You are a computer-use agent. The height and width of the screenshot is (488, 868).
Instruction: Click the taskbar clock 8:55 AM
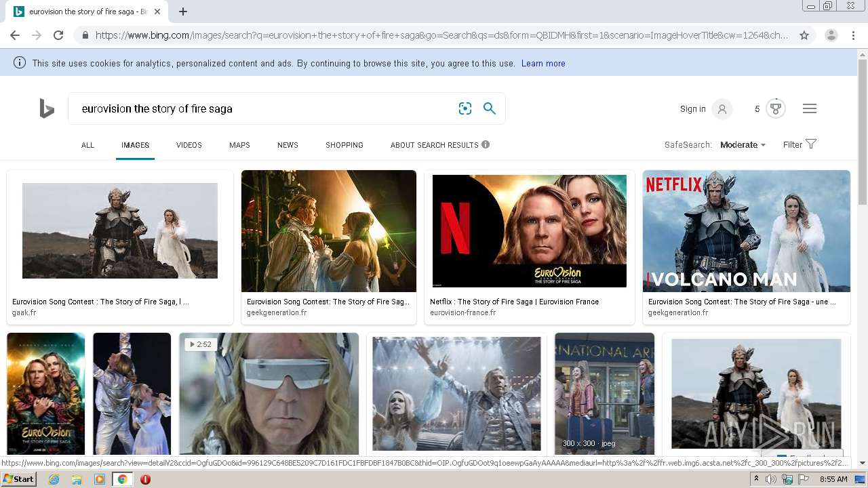[x=833, y=479]
